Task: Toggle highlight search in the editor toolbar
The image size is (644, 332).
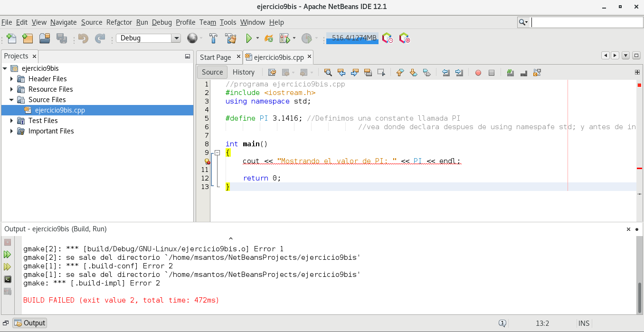Action: point(368,73)
